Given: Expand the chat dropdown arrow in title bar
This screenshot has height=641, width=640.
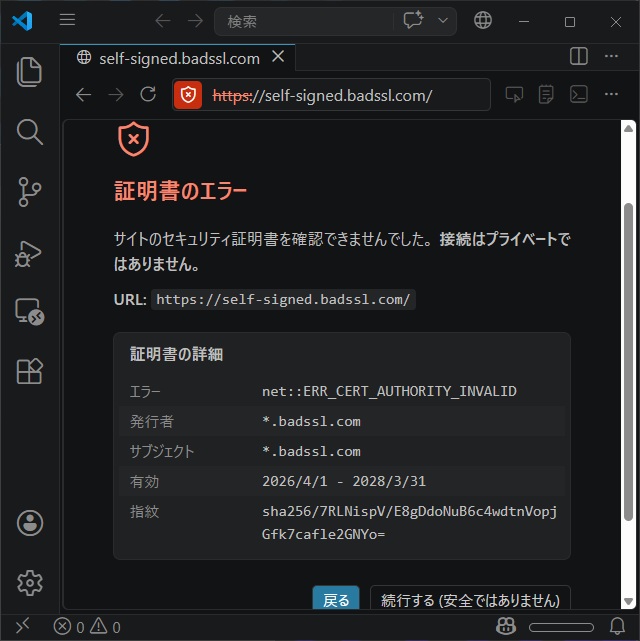Looking at the screenshot, I should (443, 21).
